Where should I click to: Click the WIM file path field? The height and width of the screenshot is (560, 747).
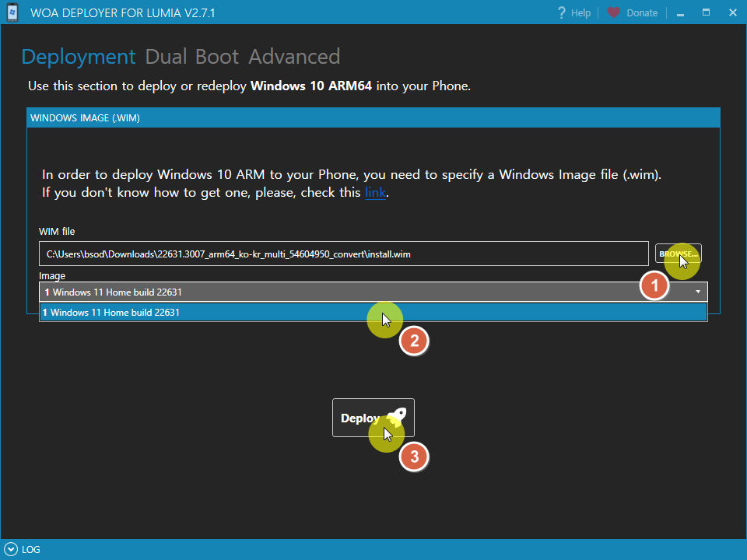[x=343, y=254]
